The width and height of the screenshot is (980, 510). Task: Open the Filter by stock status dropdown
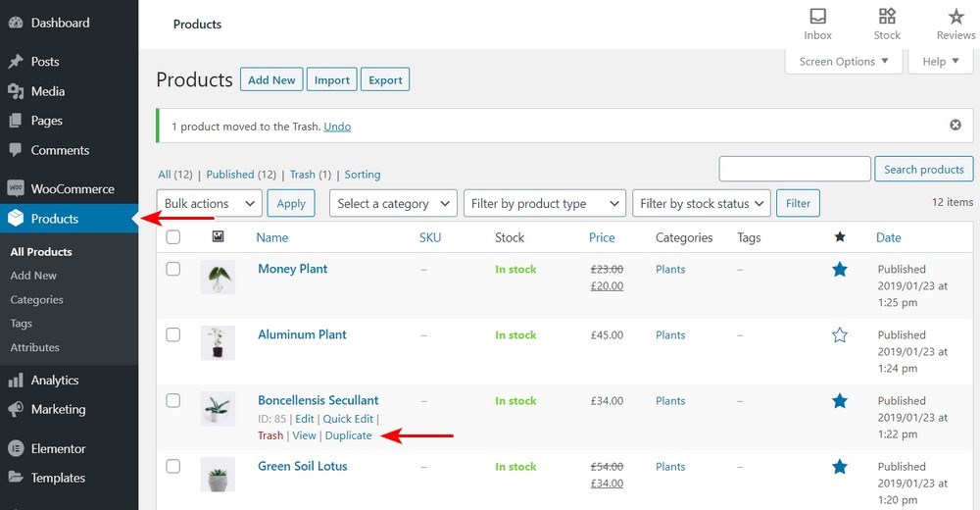702,203
